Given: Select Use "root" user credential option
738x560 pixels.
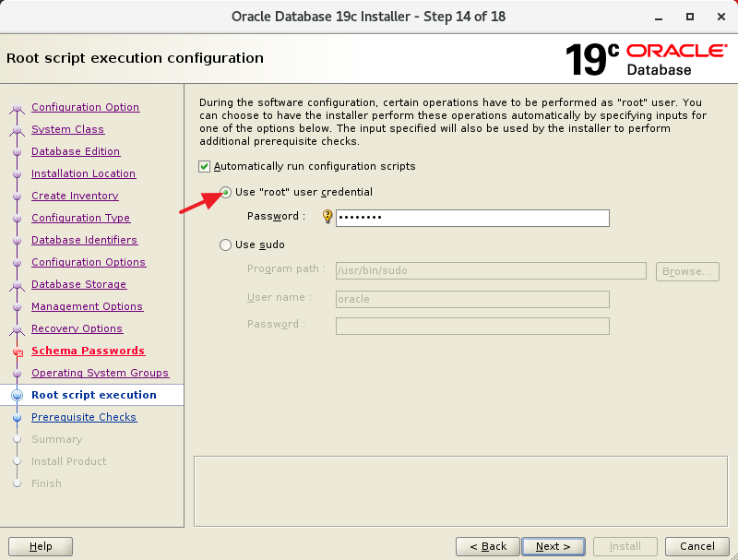Looking at the screenshot, I should click(x=225, y=192).
